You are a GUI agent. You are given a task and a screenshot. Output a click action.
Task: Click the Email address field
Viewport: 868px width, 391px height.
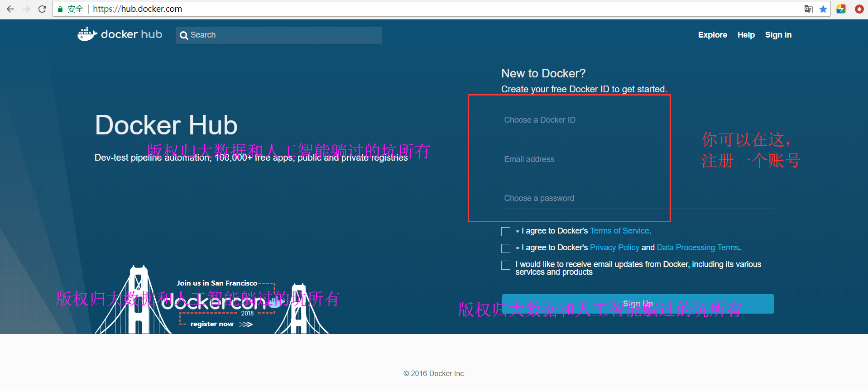point(638,159)
